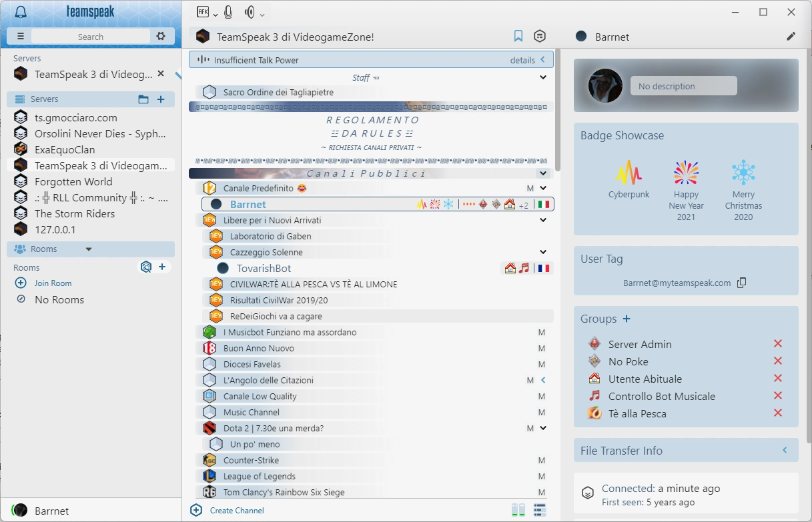Add a group with the plus icon
Viewport: 812px width, 522px height.
(x=626, y=319)
